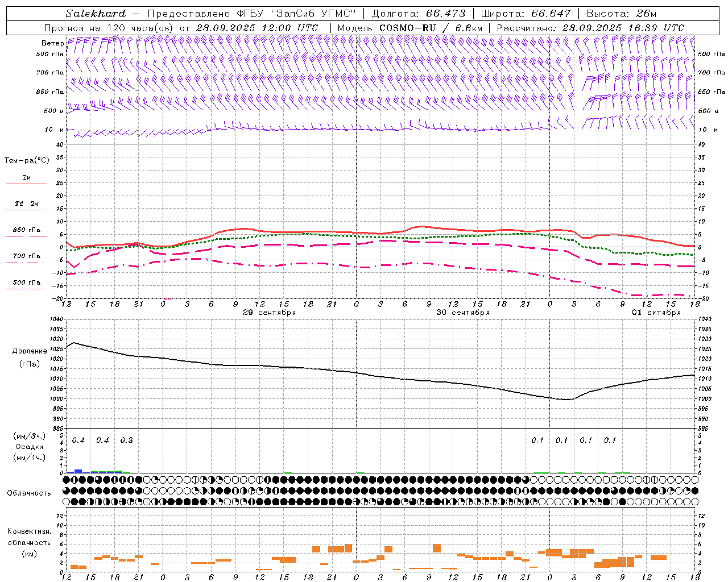The width and height of the screenshot is (728, 582).
Task: Click the 'Конвективн.' convective cloud label
Action: click(x=29, y=531)
